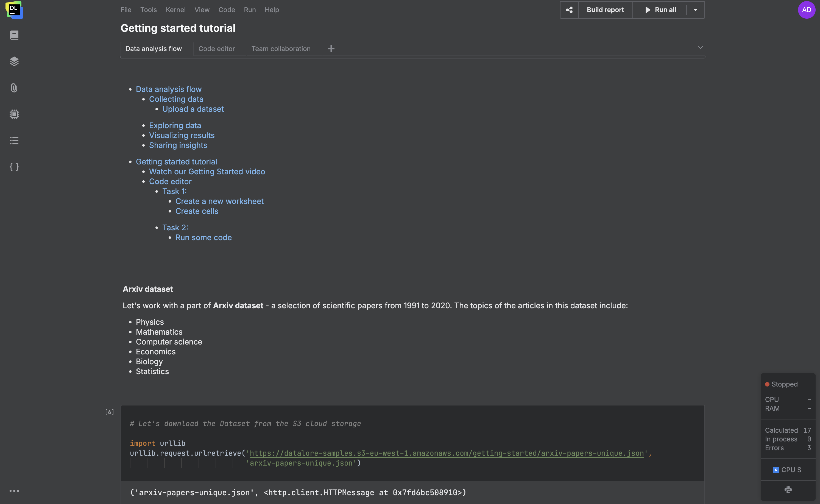
Task: Switch to the Code editor tab
Action: [x=217, y=49]
